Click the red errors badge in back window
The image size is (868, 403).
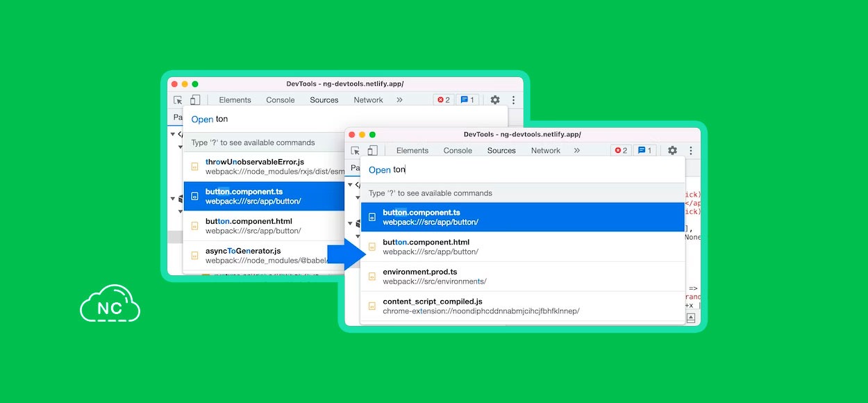pyautogui.click(x=444, y=100)
